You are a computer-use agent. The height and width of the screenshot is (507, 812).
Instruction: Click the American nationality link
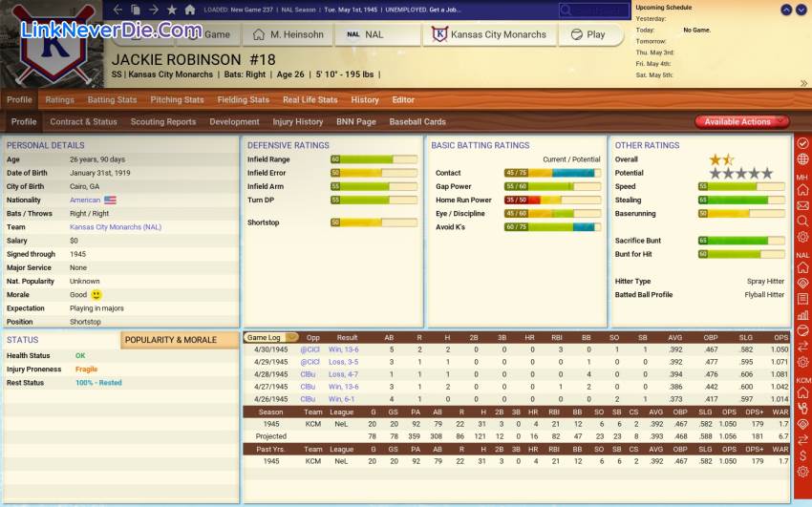(x=85, y=200)
